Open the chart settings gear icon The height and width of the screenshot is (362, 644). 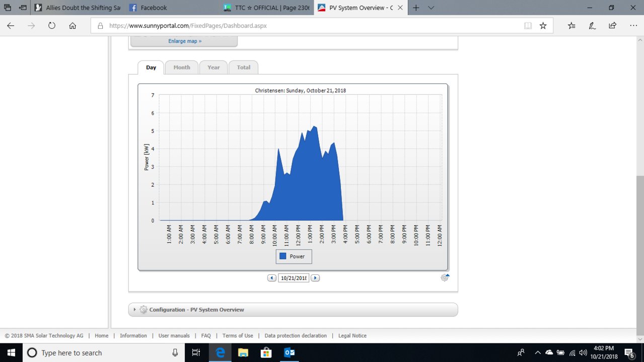(445, 277)
